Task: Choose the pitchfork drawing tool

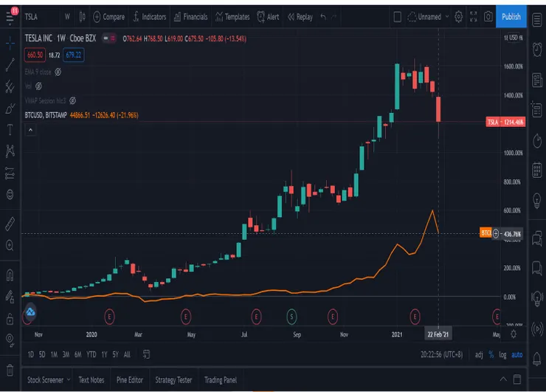Action: click(10, 86)
